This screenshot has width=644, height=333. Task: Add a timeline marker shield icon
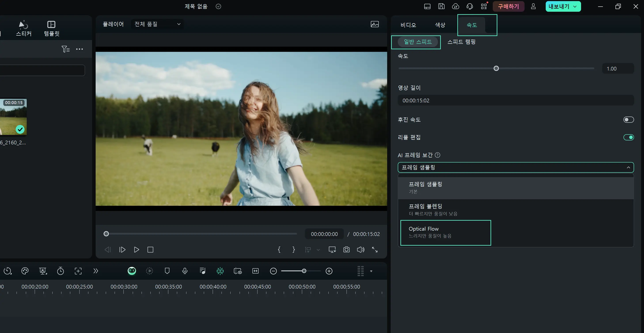167,271
